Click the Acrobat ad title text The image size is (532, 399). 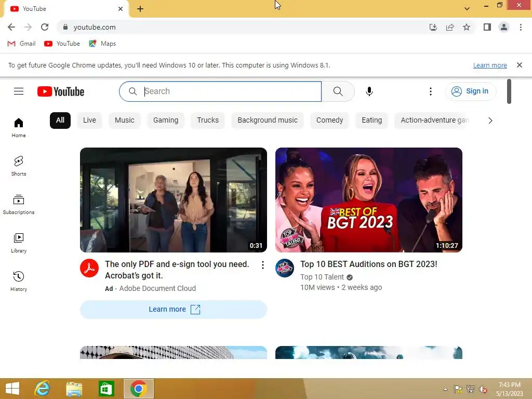tap(177, 270)
